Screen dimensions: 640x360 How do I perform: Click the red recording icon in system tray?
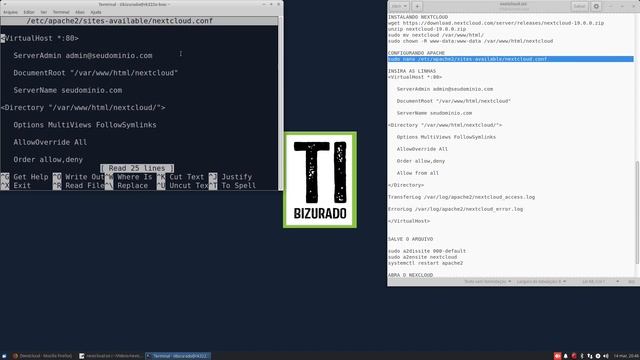[557, 356]
